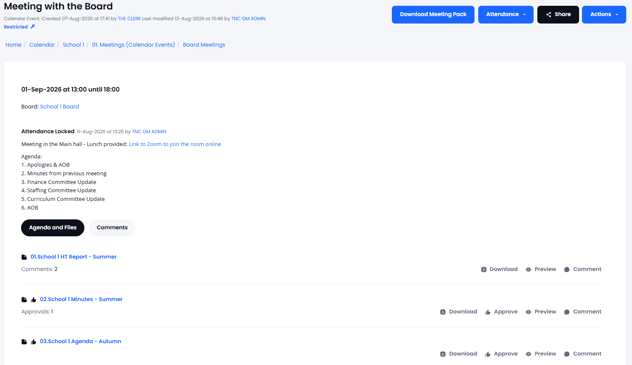Open THE CLERK user link in header

(129, 19)
